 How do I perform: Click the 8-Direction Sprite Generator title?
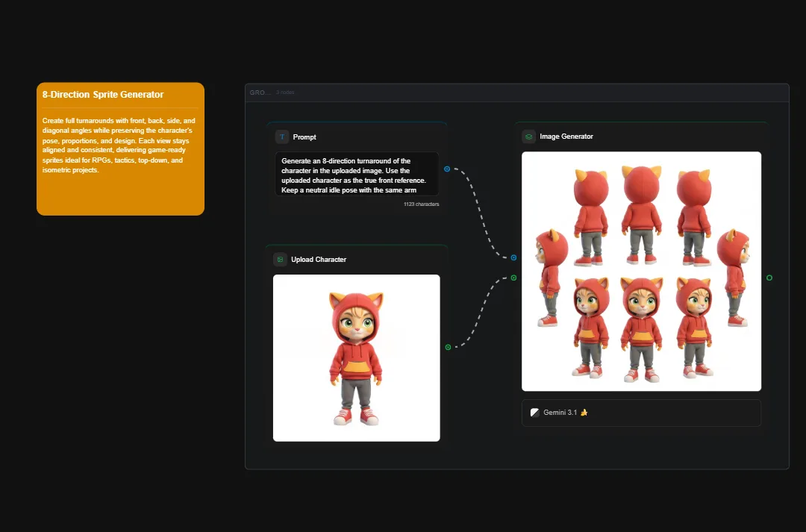coord(103,95)
